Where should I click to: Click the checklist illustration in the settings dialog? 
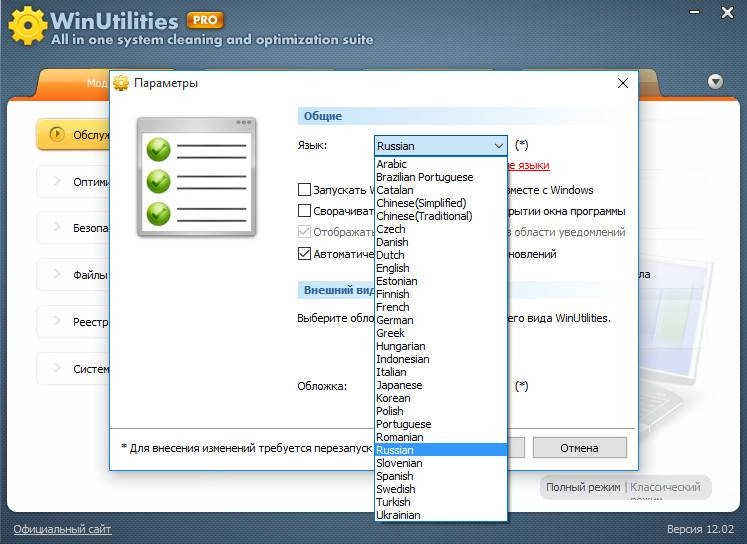coord(196,177)
